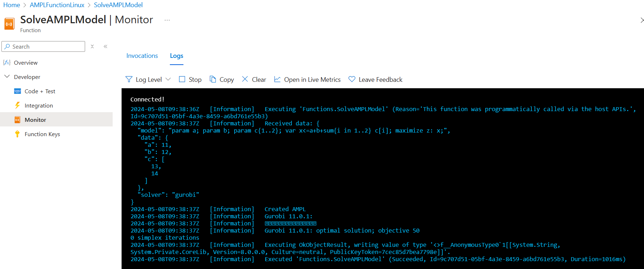
Task: Click Clear button label
Action: pyautogui.click(x=259, y=80)
